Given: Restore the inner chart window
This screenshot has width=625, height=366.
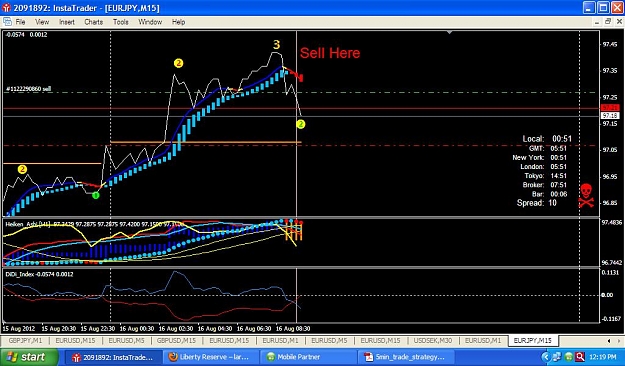Looking at the screenshot, I should pos(608,22).
